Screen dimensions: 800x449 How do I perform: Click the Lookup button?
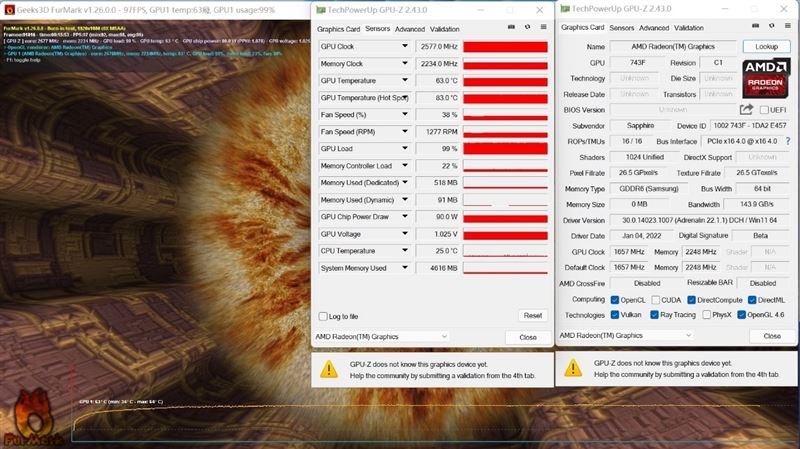tap(766, 46)
